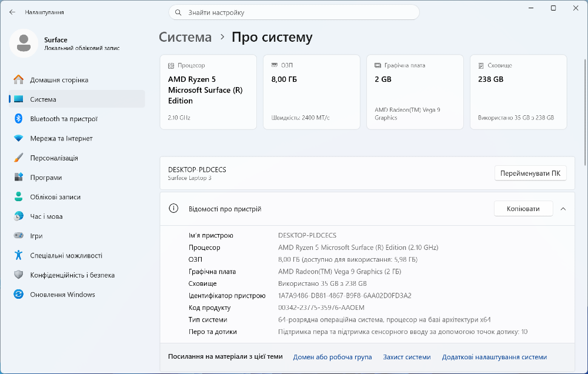This screenshot has height=374, width=588.
Task: Open the Програми section
Action: (x=77, y=177)
